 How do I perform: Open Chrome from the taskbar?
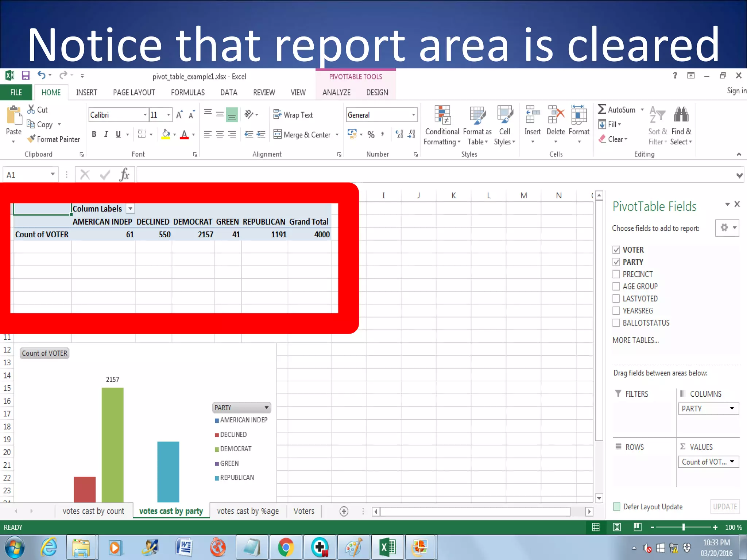pyautogui.click(x=286, y=547)
